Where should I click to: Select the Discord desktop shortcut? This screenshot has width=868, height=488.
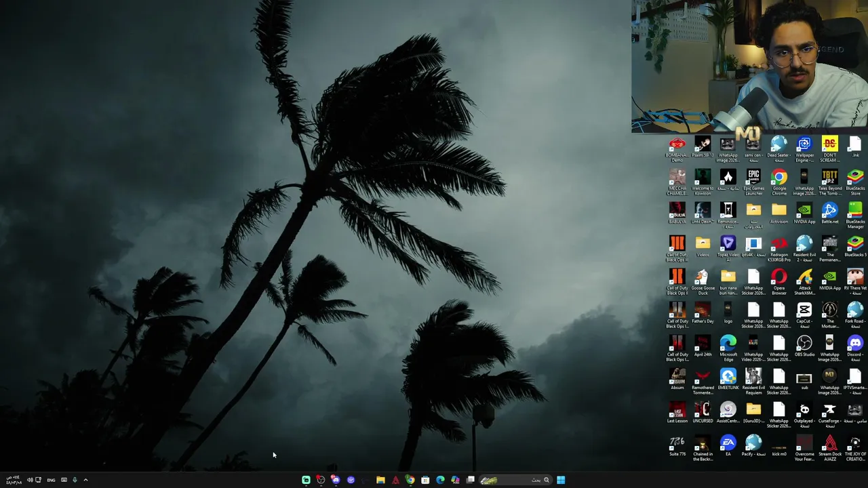(x=855, y=348)
